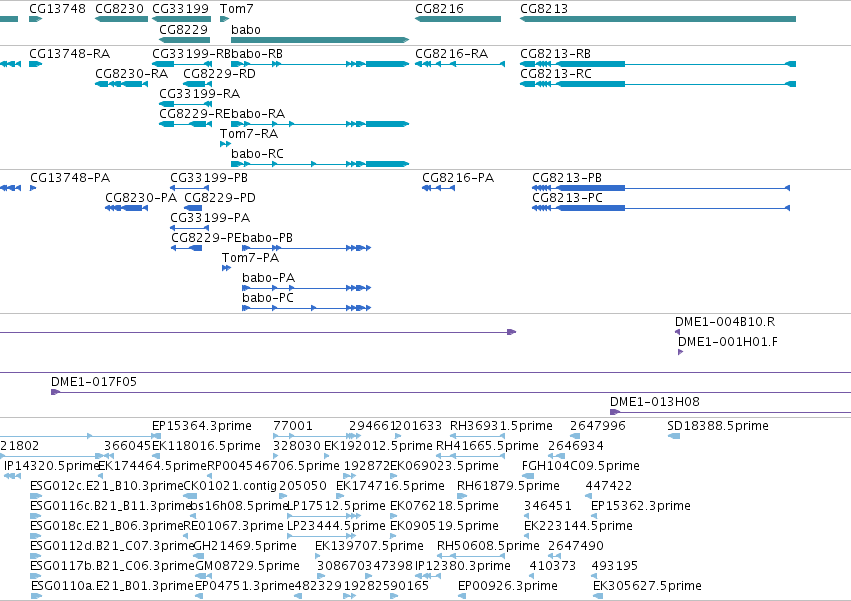
Task: Click the EK223144.5prime EST label
Action: 578,527
